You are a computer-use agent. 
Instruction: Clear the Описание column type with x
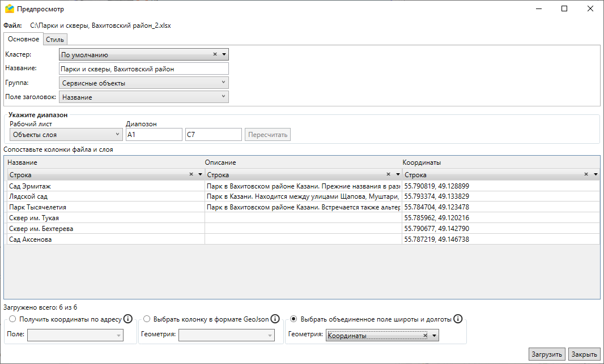pyautogui.click(x=389, y=175)
